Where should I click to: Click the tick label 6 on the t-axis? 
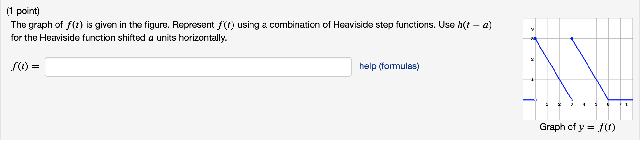coord(608,104)
